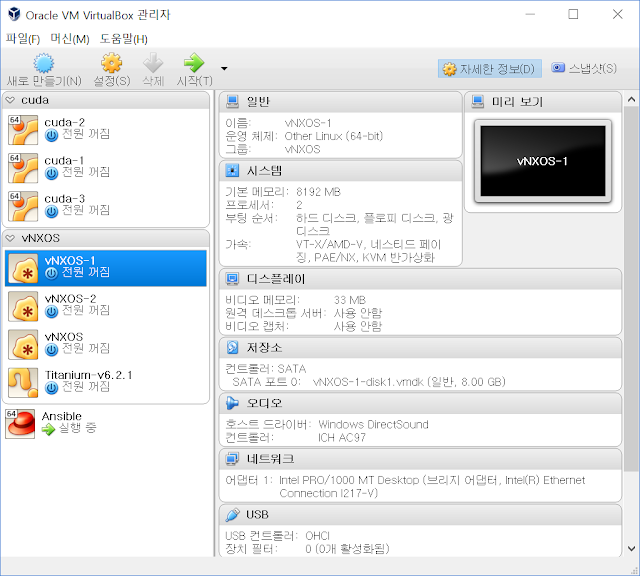Click the Storage (저장소) disk icon
Screen dimensions: 640x576
[232, 347]
